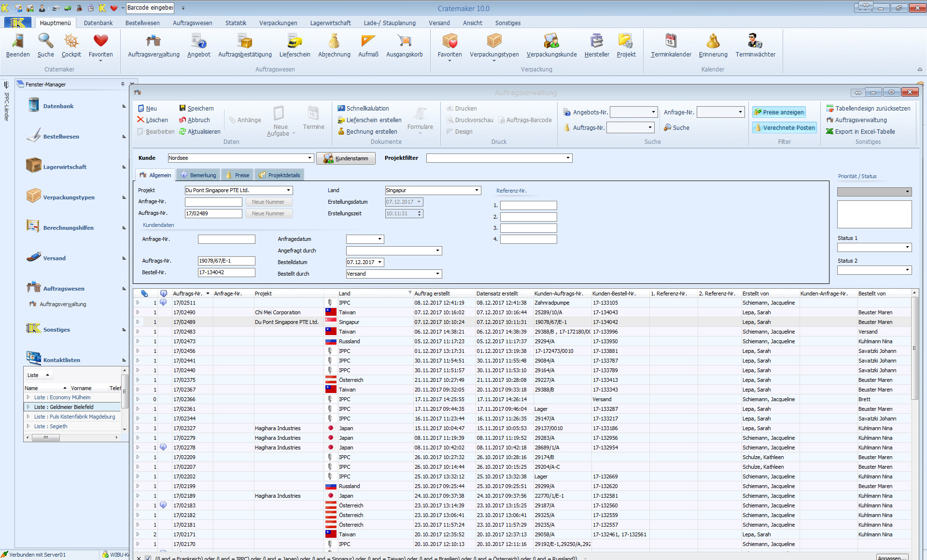Click the Kundenstamm button
The image size is (927, 560).
(x=346, y=158)
